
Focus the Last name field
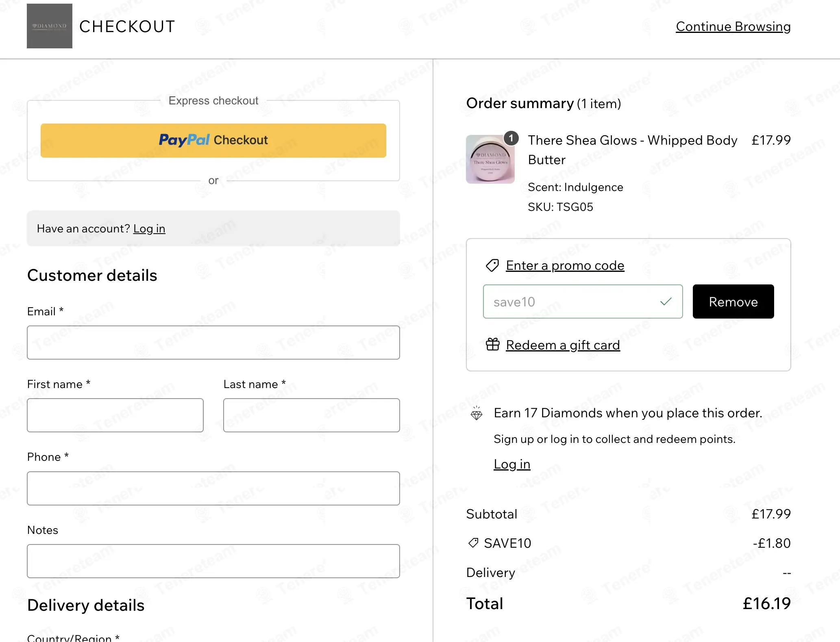[x=312, y=415]
